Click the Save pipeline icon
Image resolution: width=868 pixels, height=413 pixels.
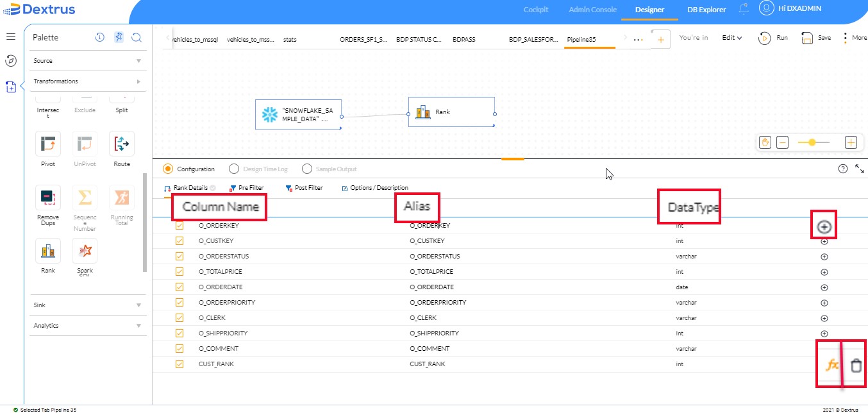point(807,38)
